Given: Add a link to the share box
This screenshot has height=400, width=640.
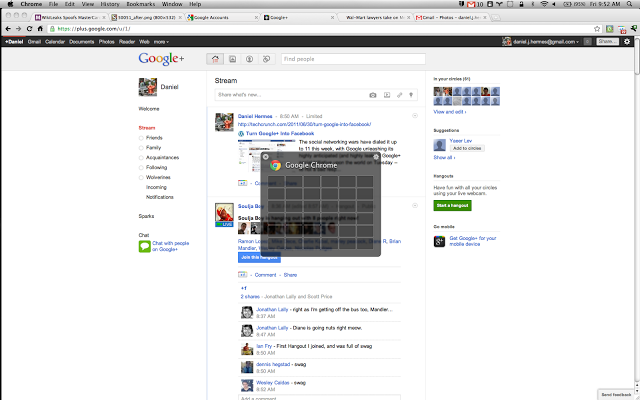Looking at the screenshot, I should click(x=400, y=95).
